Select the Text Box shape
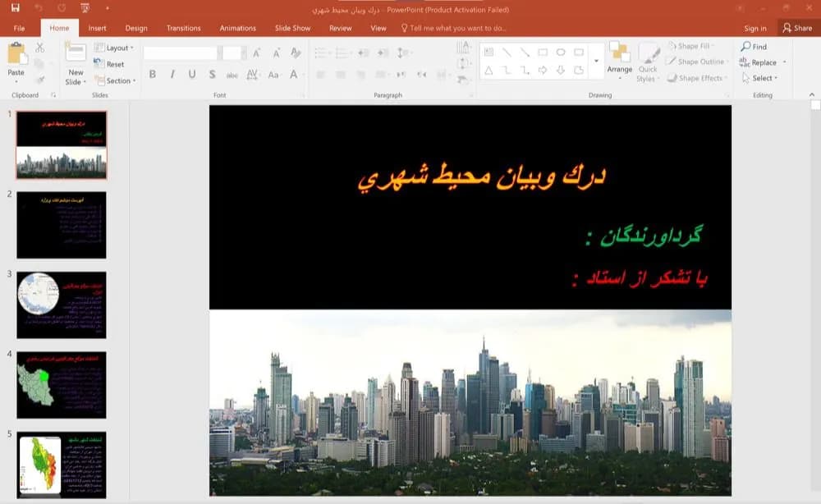The width and height of the screenshot is (821, 504). [x=488, y=52]
